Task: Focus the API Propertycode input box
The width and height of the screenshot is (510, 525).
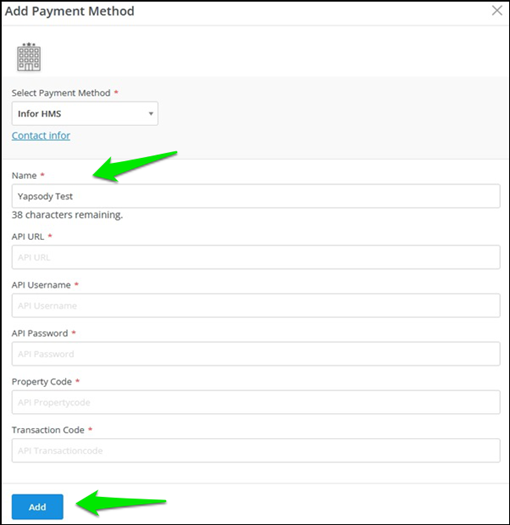Action: coord(256,402)
